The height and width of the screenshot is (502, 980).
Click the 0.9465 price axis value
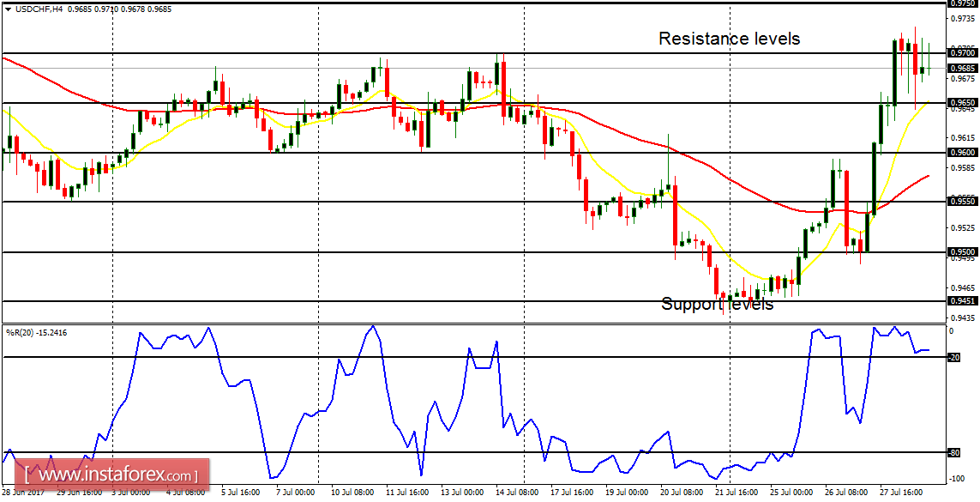click(963, 288)
